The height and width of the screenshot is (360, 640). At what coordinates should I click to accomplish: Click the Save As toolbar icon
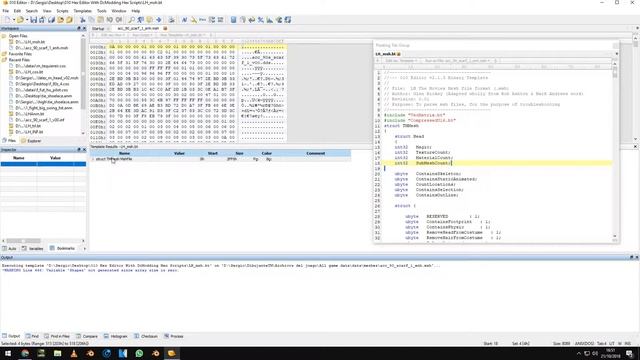42,20
